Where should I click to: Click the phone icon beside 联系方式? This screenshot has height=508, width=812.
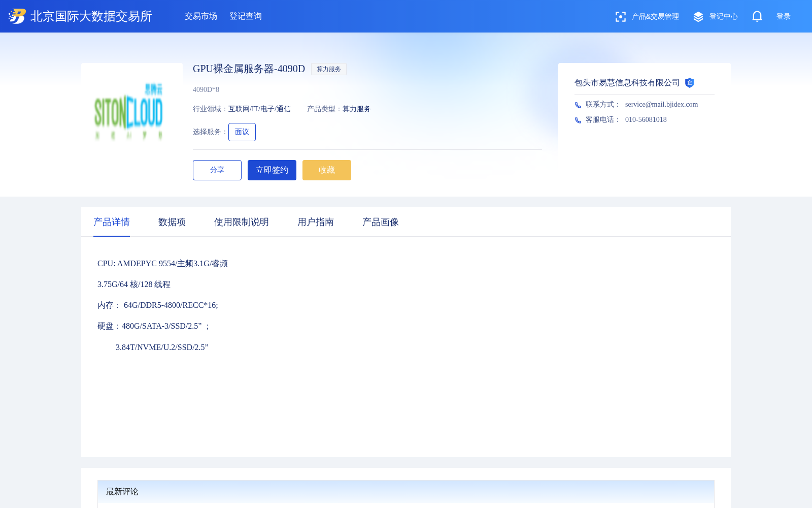click(x=578, y=105)
